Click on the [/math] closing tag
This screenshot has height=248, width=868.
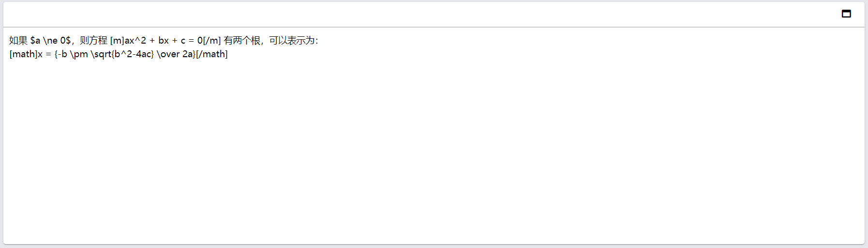[211, 54]
